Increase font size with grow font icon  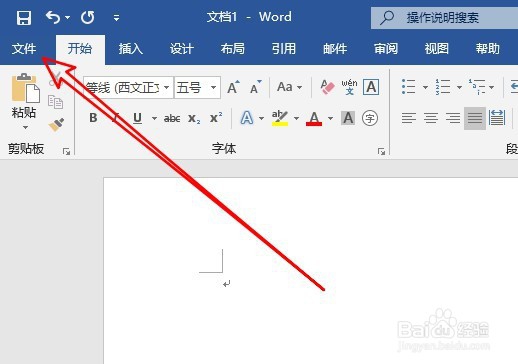234,87
